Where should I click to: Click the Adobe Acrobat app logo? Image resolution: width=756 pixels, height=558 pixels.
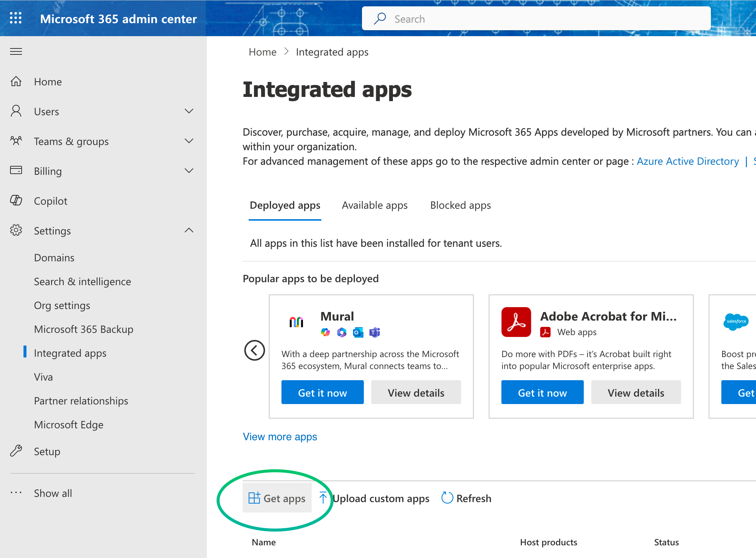click(516, 322)
